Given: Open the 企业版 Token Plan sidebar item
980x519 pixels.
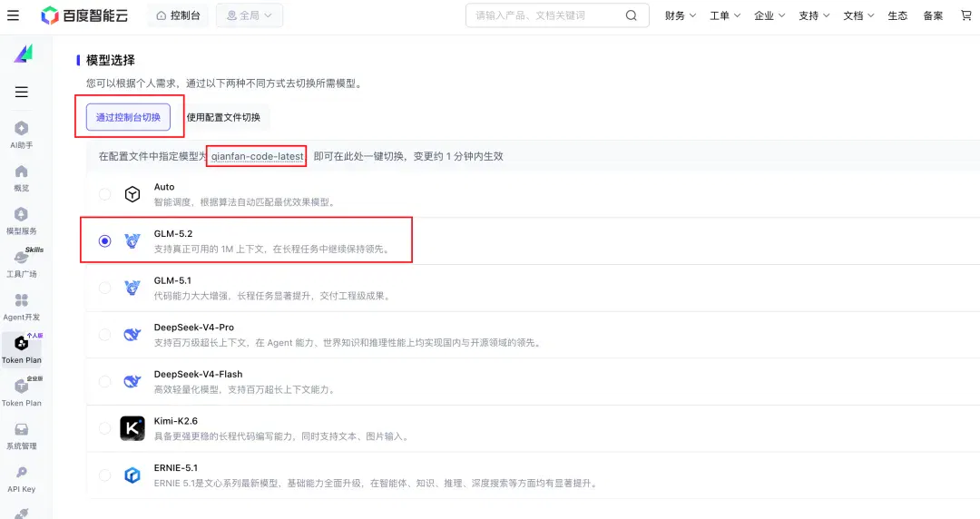Looking at the screenshot, I should [21, 392].
